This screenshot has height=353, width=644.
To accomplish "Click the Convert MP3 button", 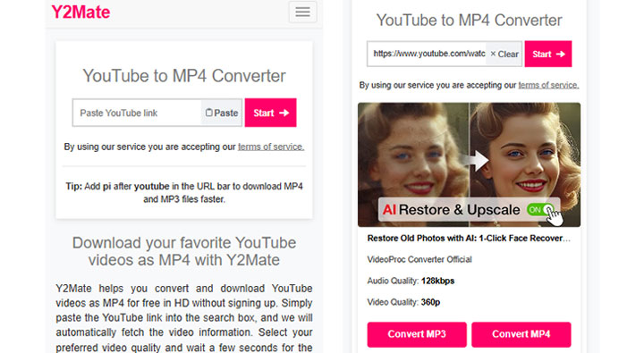I will [417, 334].
